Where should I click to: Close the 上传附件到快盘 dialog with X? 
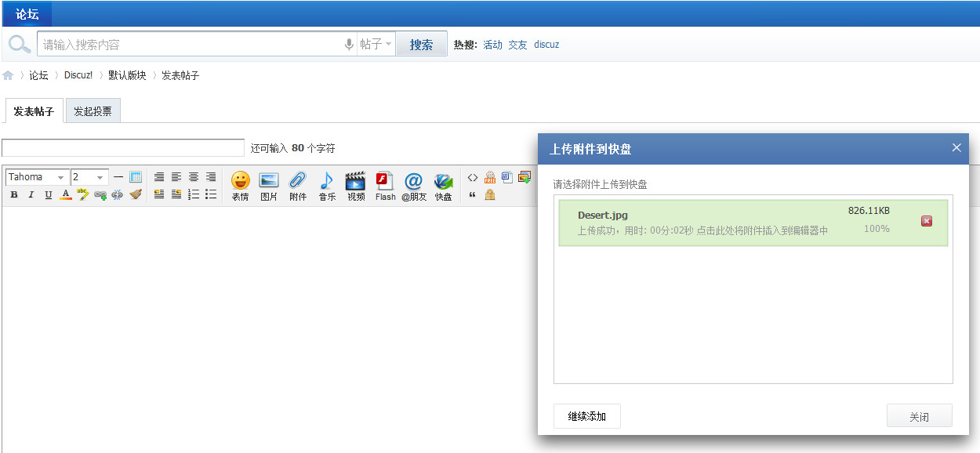point(956,147)
